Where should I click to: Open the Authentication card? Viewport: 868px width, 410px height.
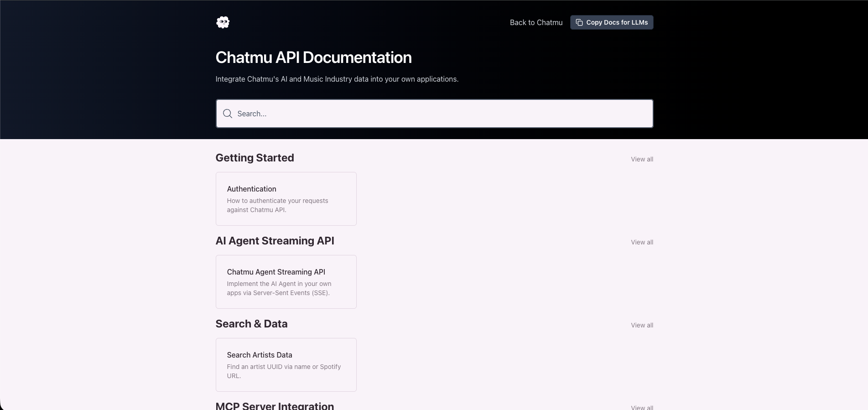(x=286, y=199)
